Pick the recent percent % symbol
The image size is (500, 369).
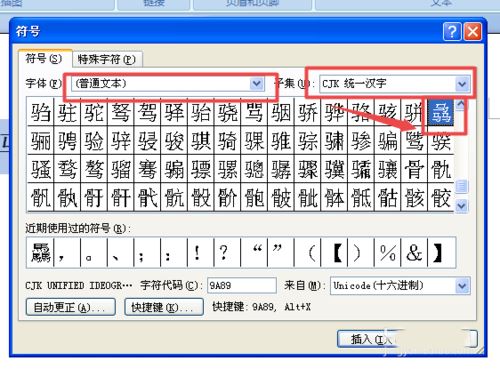[x=387, y=253]
